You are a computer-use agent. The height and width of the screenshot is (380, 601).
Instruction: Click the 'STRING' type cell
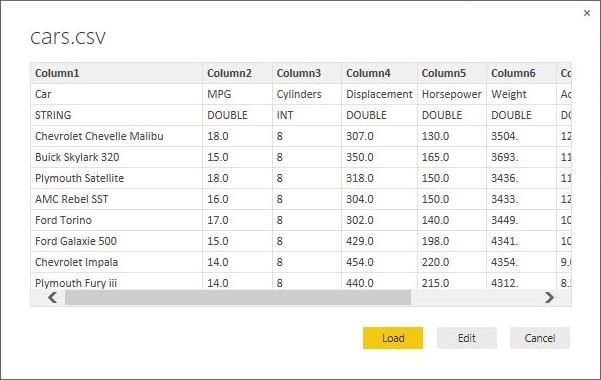coord(117,115)
